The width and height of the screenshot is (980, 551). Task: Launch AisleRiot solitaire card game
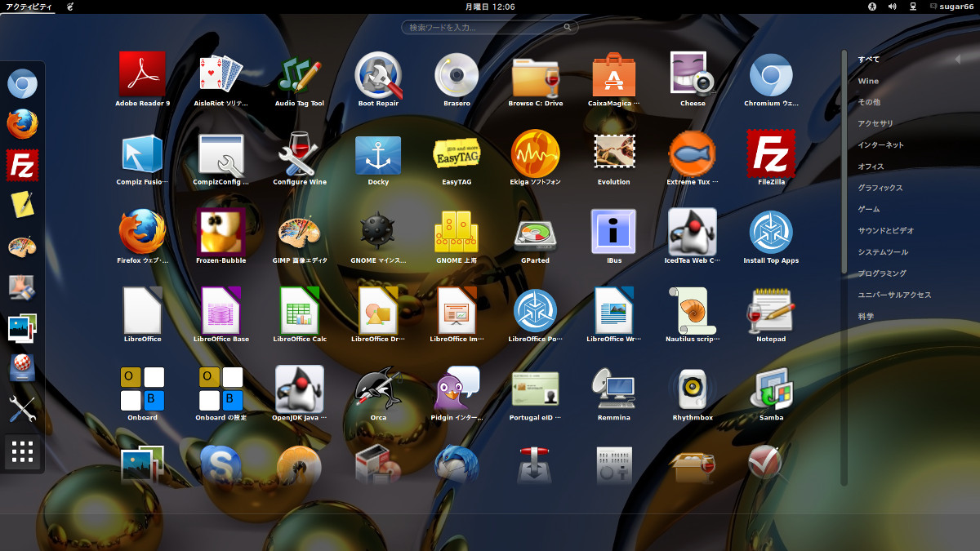221,74
